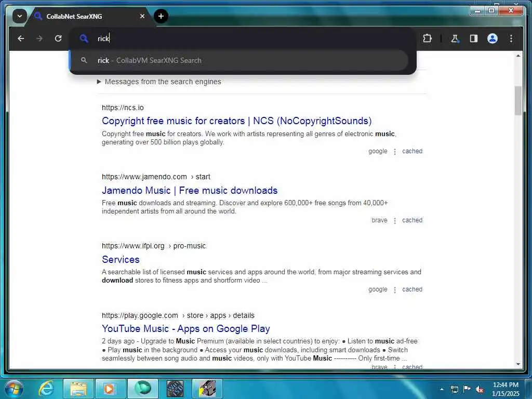
Task: Open three-dot options for the Services result
Action: tap(395, 290)
